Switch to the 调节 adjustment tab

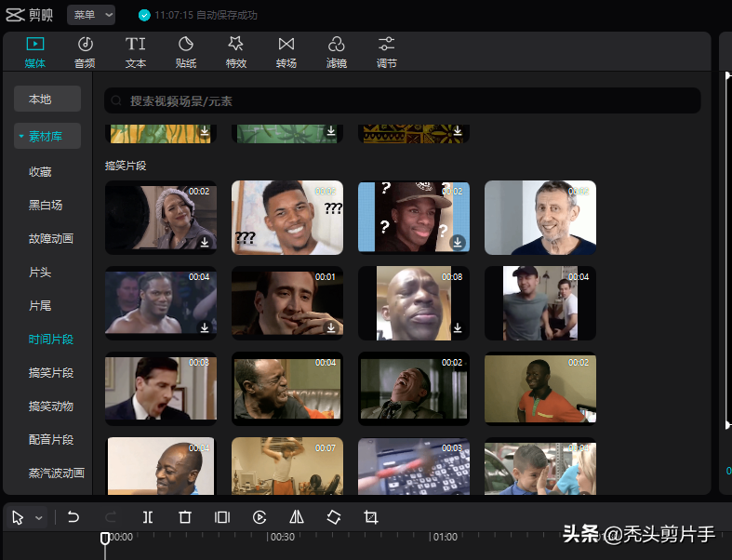click(387, 52)
